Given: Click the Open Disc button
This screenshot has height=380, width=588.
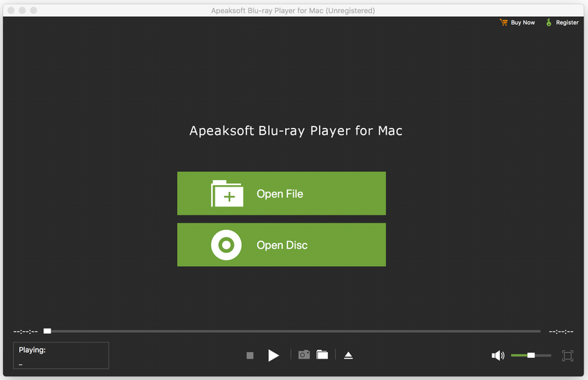Looking at the screenshot, I should [282, 245].
